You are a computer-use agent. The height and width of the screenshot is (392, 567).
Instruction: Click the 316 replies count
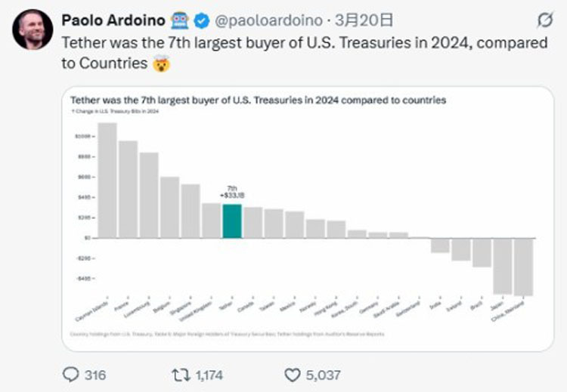(95, 374)
